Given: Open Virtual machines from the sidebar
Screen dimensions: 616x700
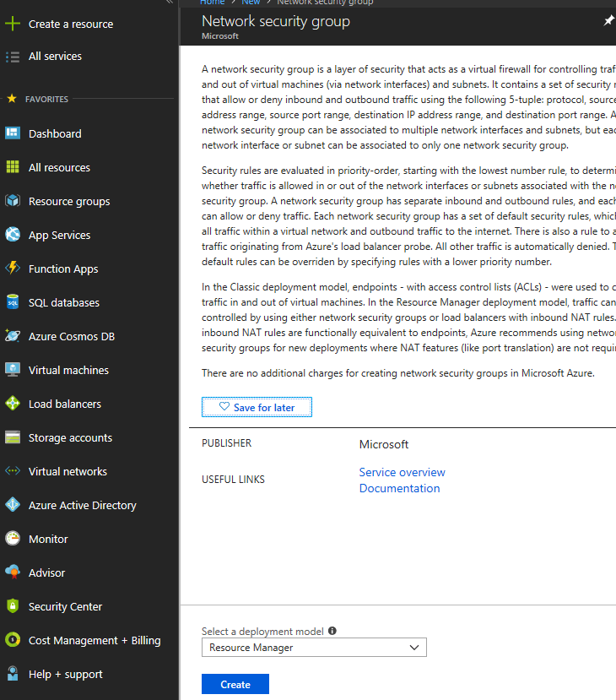Looking at the screenshot, I should point(68,370).
